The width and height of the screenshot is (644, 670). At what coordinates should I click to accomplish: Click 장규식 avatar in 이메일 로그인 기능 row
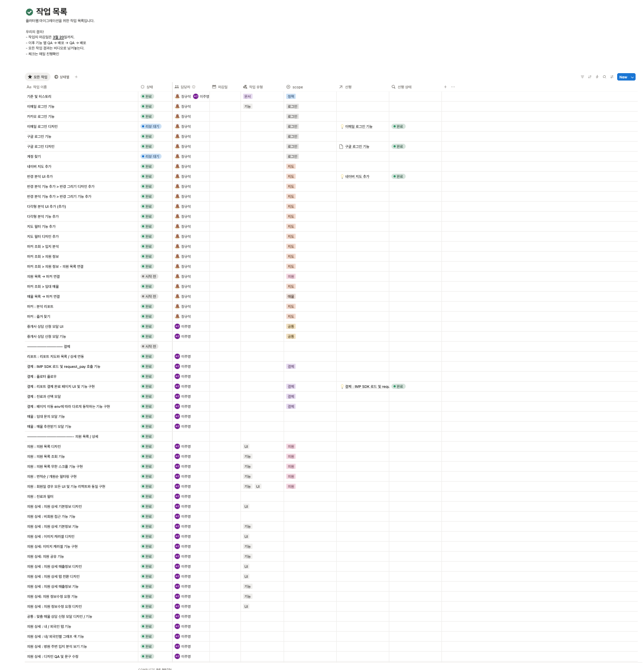click(x=177, y=106)
